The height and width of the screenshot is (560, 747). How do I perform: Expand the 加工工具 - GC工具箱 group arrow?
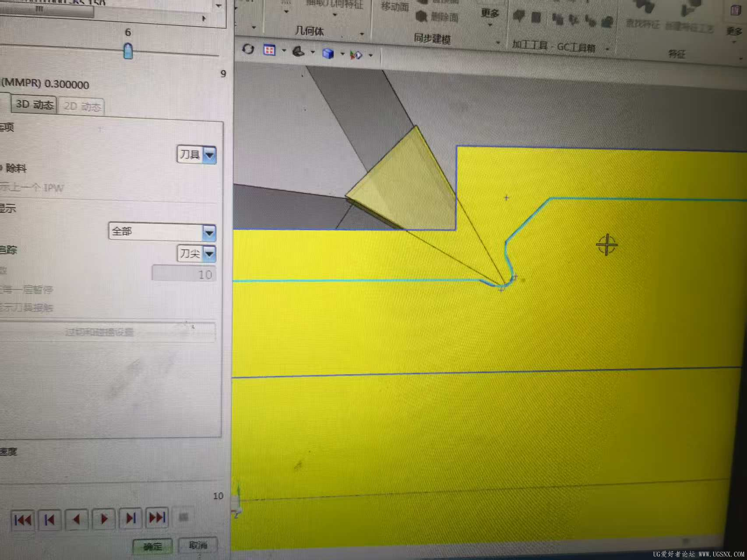(607, 49)
